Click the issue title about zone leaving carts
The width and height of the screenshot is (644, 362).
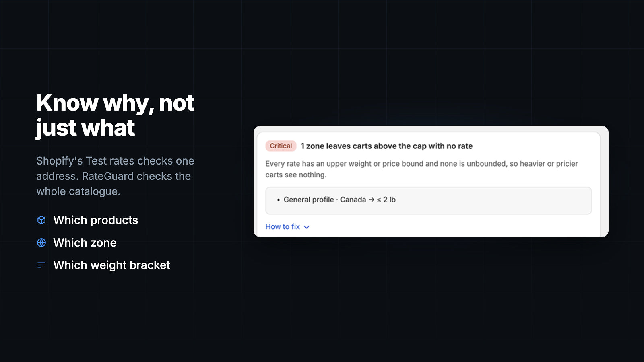tap(387, 146)
